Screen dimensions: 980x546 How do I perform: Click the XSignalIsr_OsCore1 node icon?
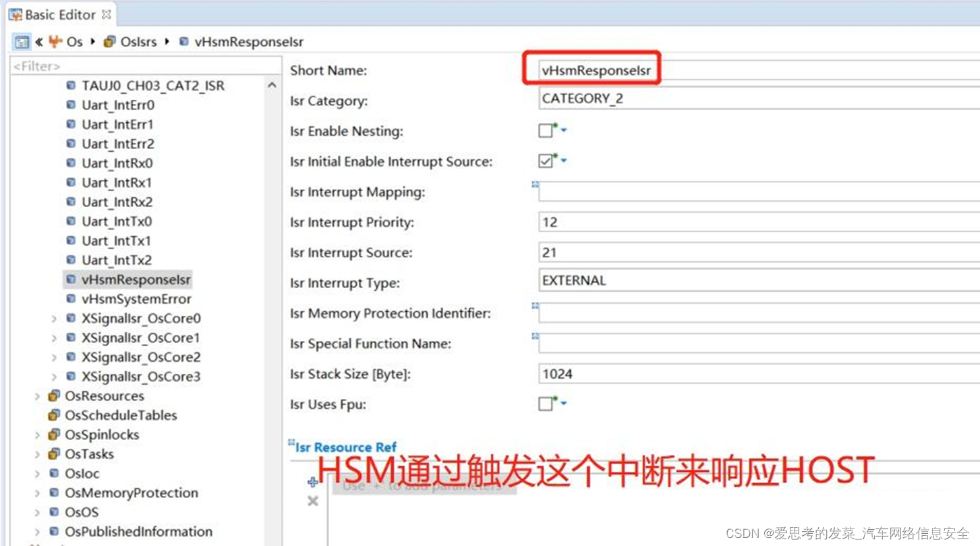point(71,337)
